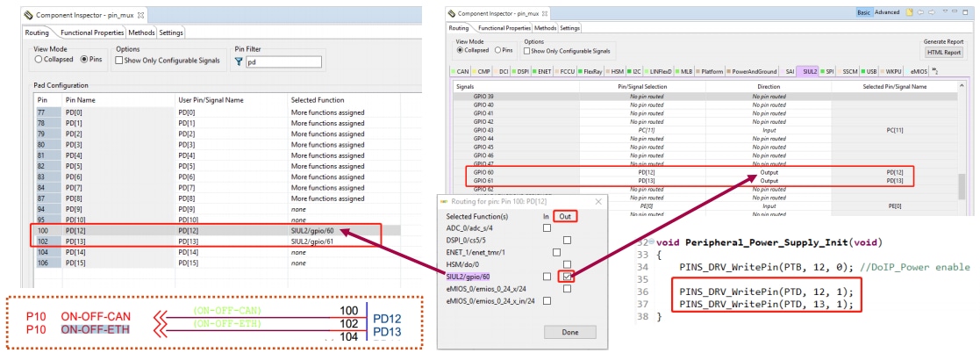Select Collapsed view mode in left panel

click(39, 61)
